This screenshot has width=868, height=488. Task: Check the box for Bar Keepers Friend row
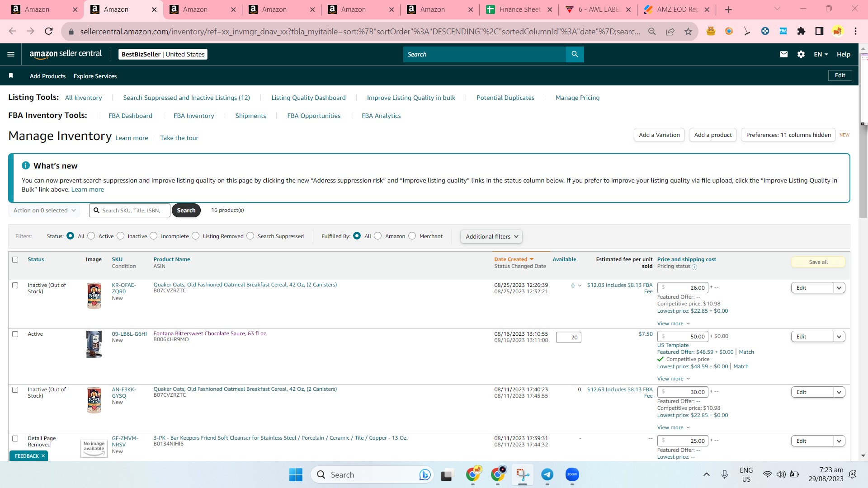[x=15, y=438]
